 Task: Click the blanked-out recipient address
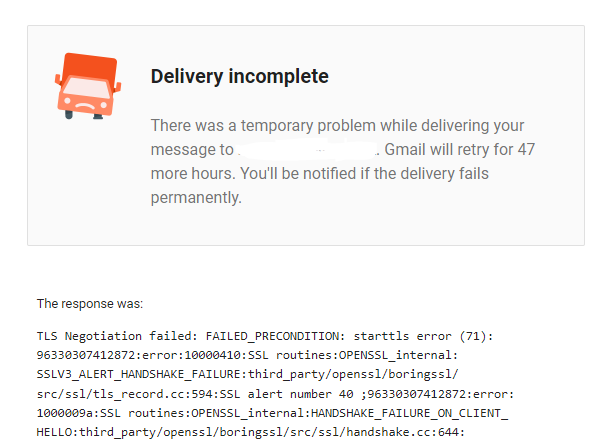pos(308,151)
